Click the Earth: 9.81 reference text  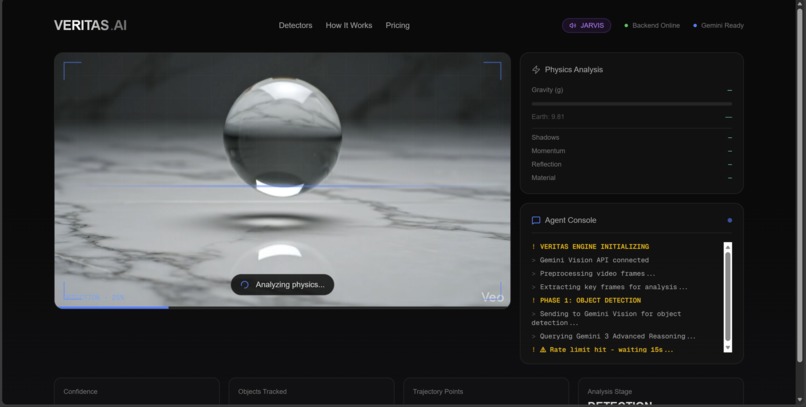point(547,117)
